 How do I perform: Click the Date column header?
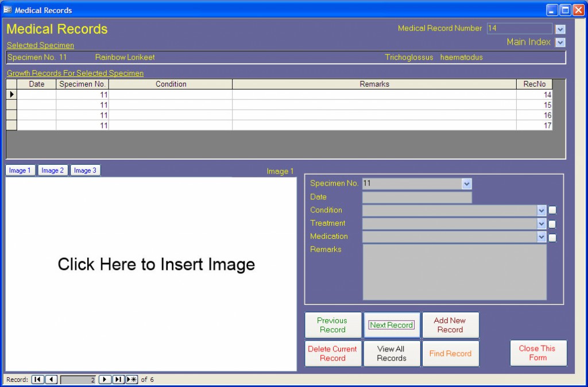coord(37,84)
